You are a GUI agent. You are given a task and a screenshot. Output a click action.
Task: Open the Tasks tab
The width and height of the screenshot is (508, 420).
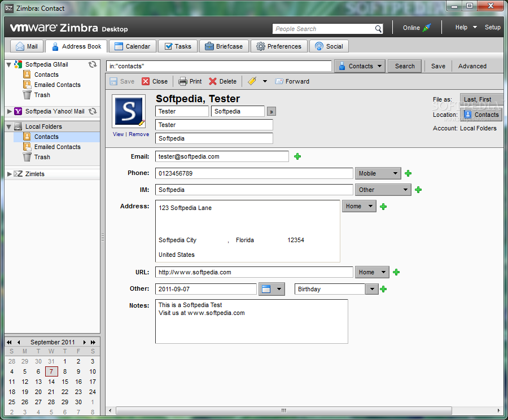click(x=178, y=46)
